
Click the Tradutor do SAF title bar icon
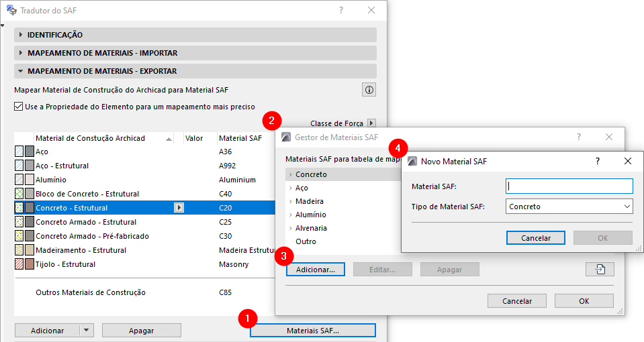click(11, 10)
